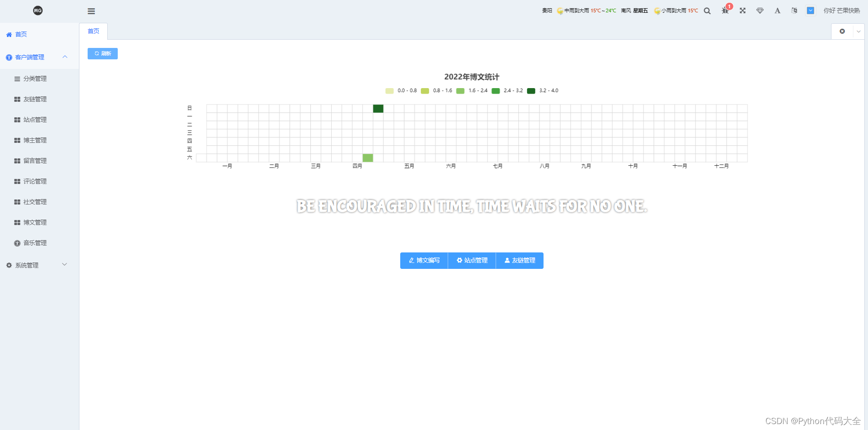868x430 pixels.
Task: Click the blue chevron theme color box
Action: click(810, 10)
